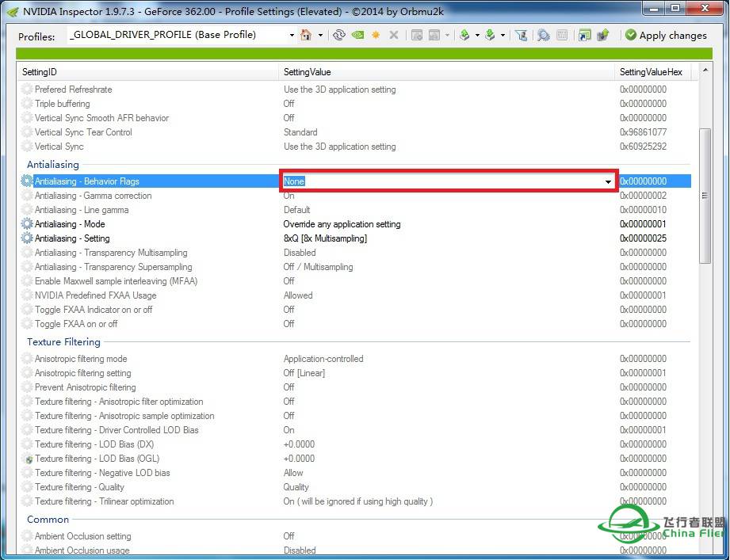Click the magnifier scan icon in toolbar
Image resolution: width=730 pixels, height=560 pixels.
pyautogui.click(x=543, y=35)
